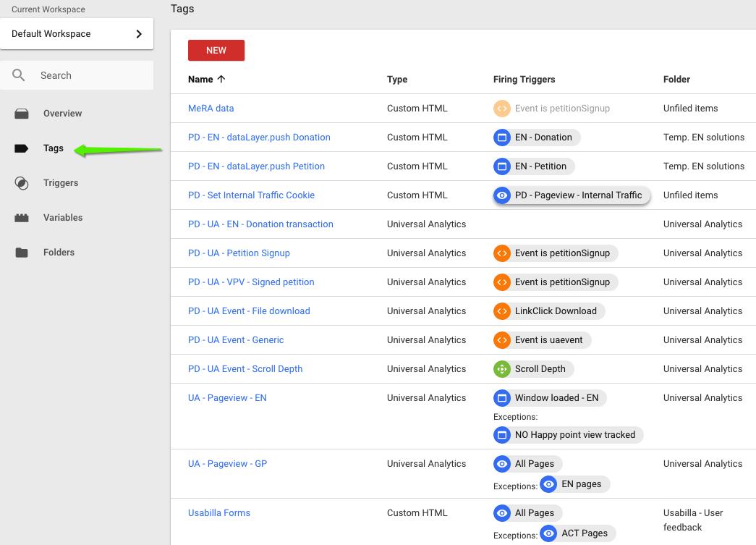Open the Variables section
Screen dimensions: 756x545
click(x=63, y=218)
